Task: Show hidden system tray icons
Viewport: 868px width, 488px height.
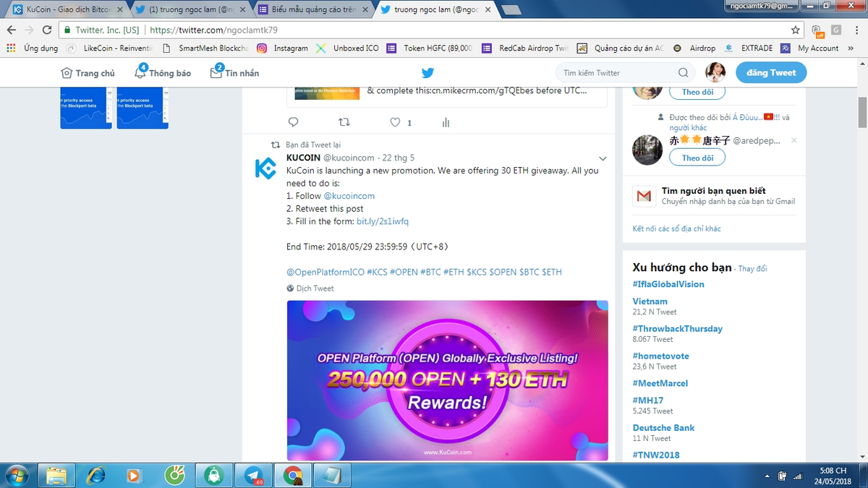Action: pos(767,476)
